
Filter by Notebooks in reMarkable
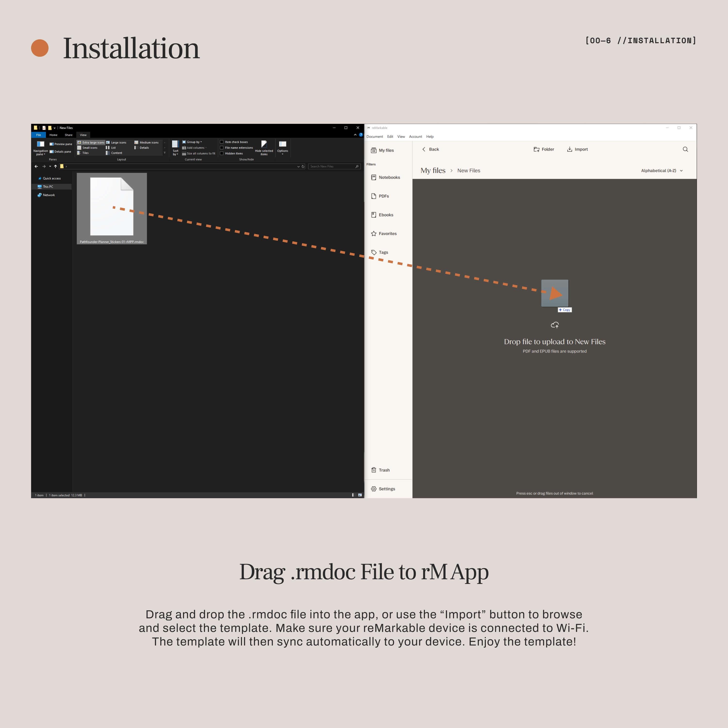click(x=386, y=177)
